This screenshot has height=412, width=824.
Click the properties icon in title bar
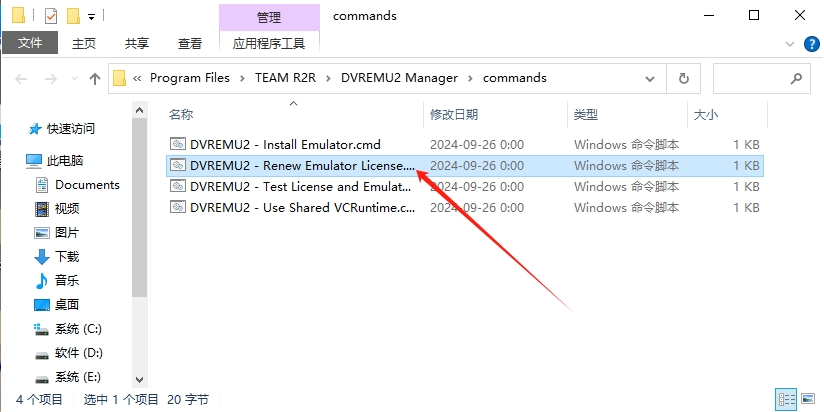(x=50, y=16)
